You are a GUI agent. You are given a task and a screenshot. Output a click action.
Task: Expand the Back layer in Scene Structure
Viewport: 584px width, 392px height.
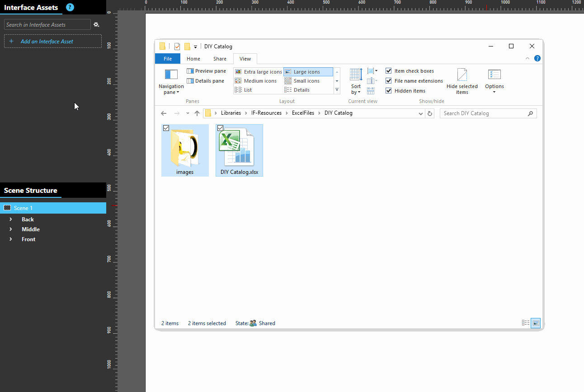(11, 219)
